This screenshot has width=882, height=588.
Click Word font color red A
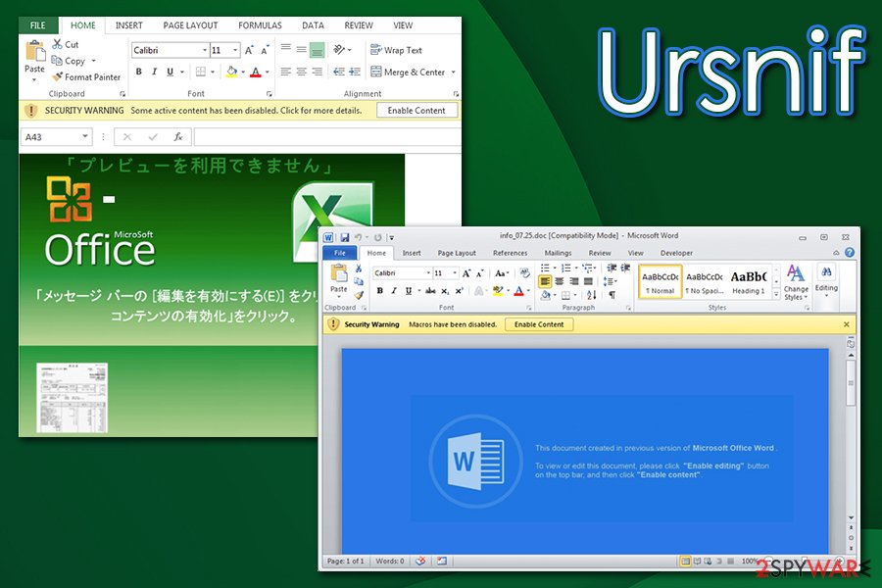click(x=518, y=291)
